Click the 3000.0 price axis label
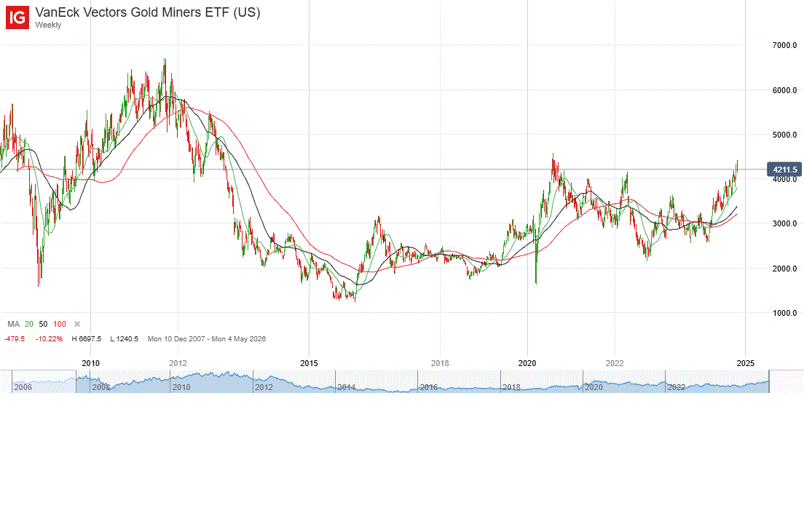The width and height of the screenshot is (804, 532). click(x=784, y=223)
